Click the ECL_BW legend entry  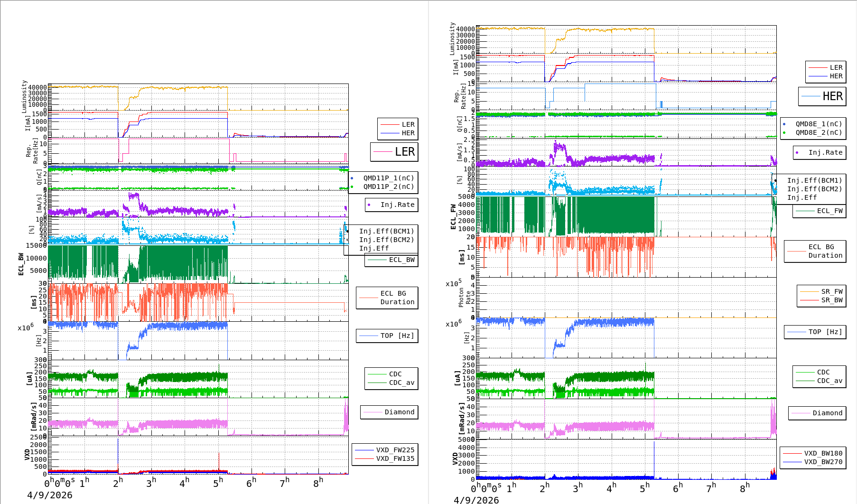tap(391, 260)
